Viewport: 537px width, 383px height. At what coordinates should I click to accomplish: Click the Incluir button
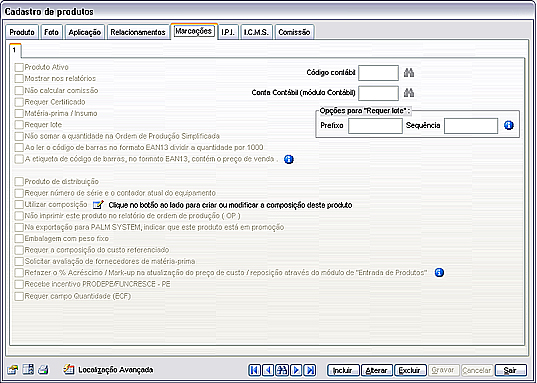(343, 370)
